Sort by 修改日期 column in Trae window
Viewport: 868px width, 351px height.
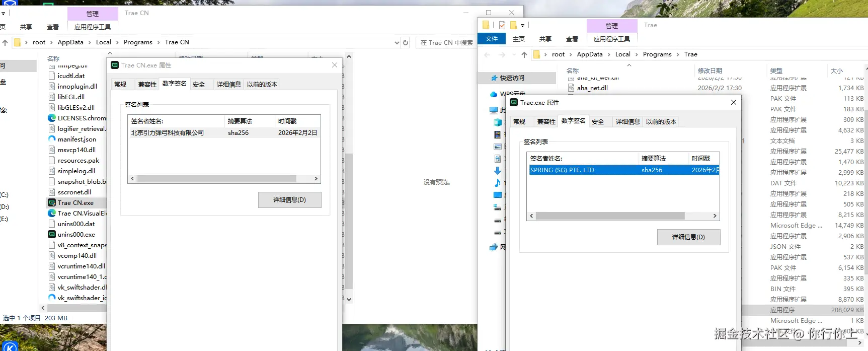710,71
